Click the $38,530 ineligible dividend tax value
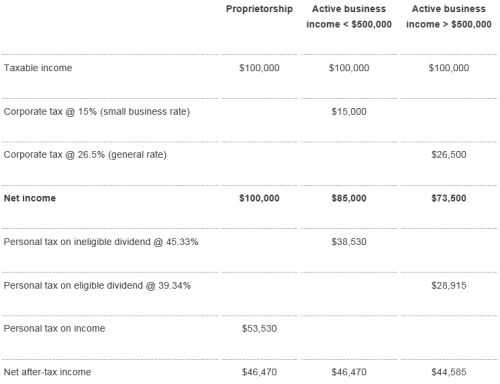 (x=349, y=242)
